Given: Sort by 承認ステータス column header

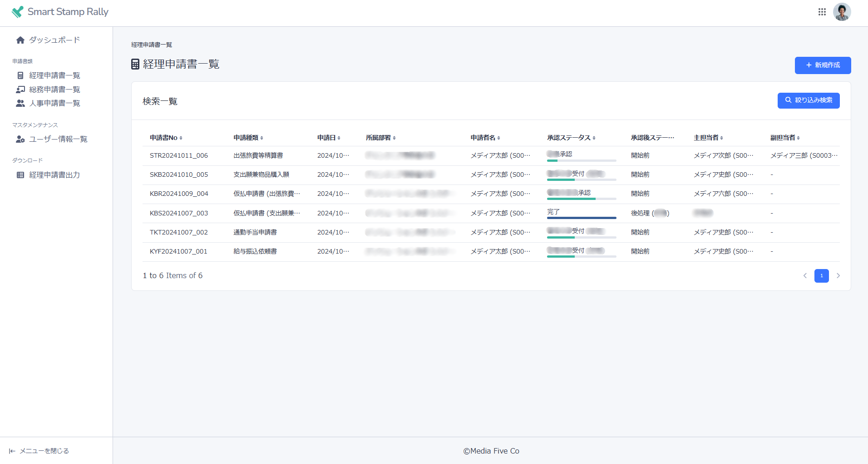Looking at the screenshot, I should click(x=571, y=138).
